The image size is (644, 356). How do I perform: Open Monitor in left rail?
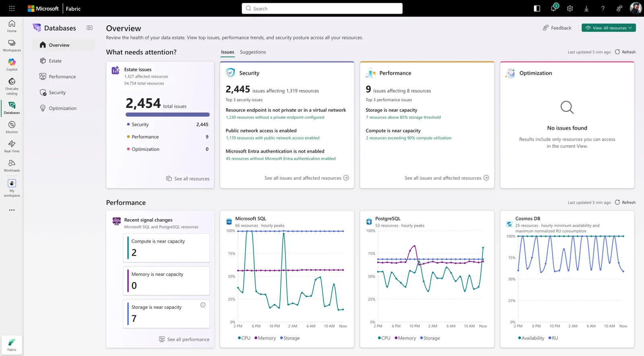12,127
